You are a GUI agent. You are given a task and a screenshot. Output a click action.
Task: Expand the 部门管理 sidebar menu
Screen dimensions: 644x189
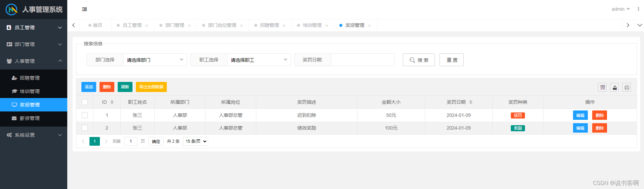pyautogui.click(x=34, y=44)
